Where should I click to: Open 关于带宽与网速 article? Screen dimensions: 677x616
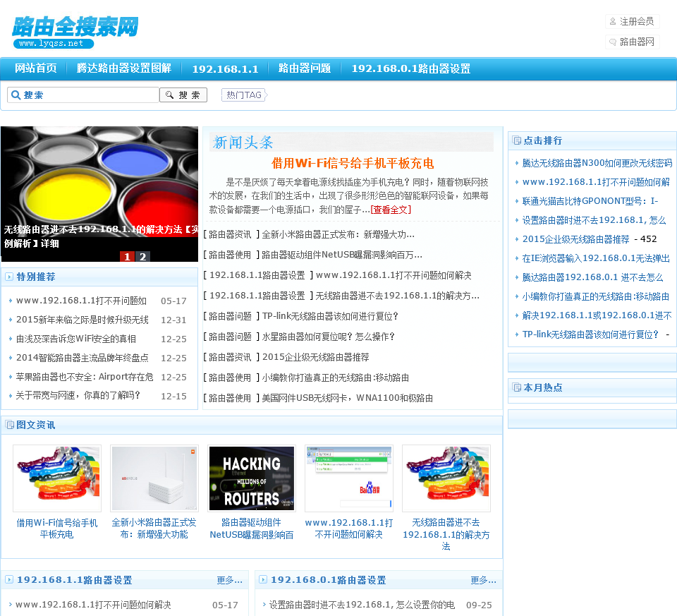click(x=78, y=395)
